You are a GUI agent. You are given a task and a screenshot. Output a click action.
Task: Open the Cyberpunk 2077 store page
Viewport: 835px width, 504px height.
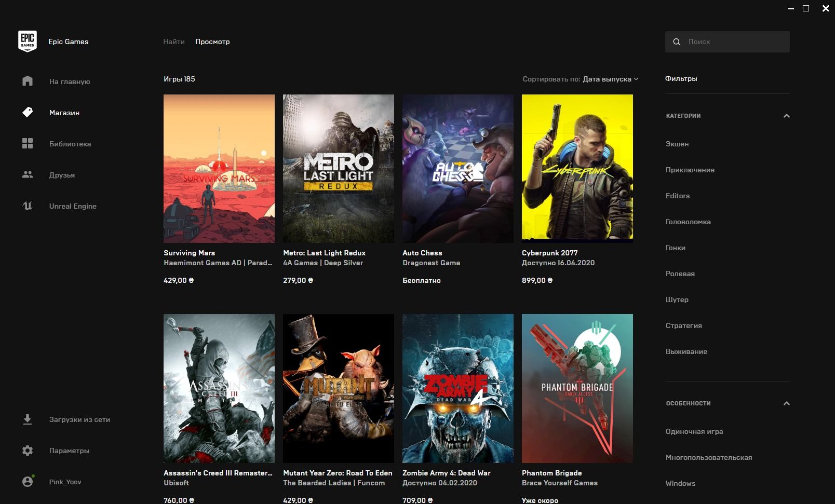click(577, 169)
